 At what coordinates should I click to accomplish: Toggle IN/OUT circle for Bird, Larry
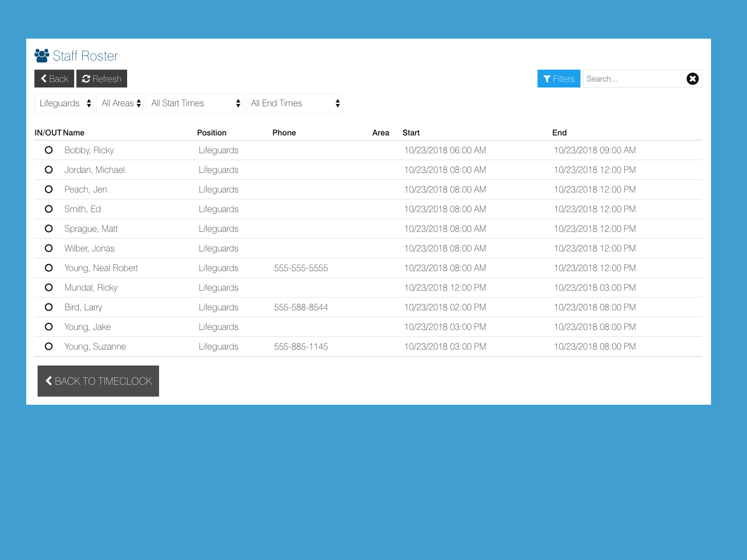(49, 307)
